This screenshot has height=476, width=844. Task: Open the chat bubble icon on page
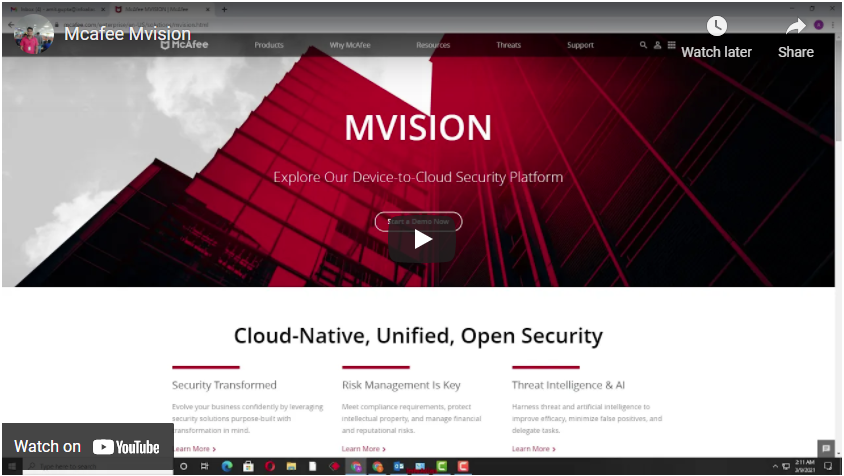826,448
